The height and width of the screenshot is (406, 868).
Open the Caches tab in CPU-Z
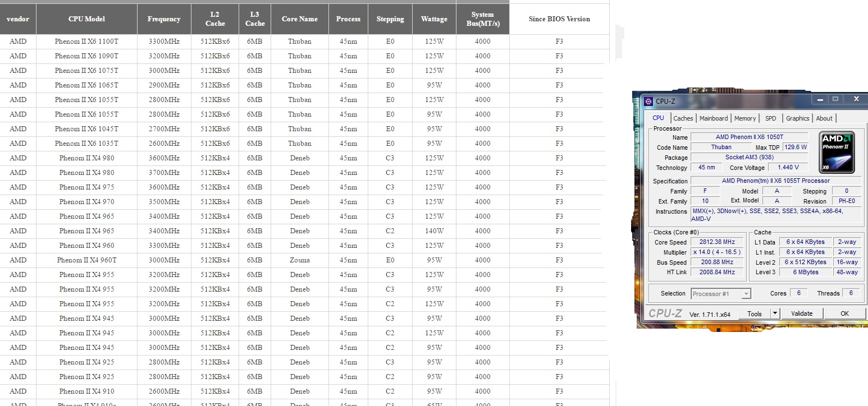click(683, 118)
